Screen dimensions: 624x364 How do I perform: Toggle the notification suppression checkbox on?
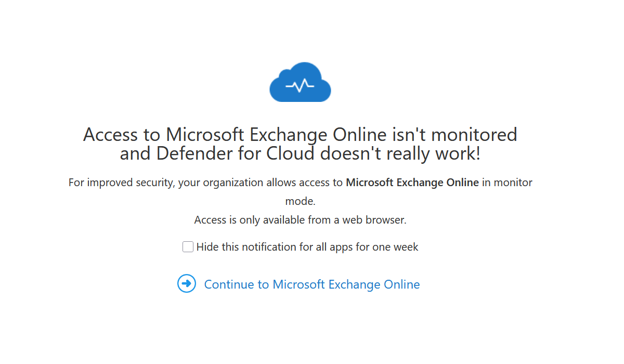(188, 246)
